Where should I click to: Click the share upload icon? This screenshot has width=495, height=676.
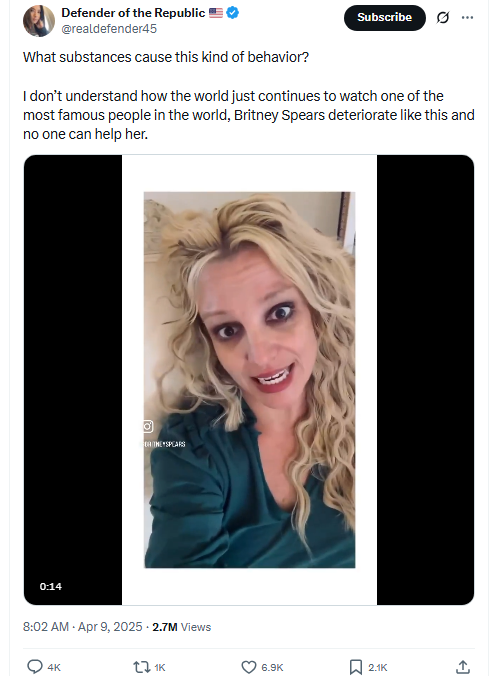tap(463, 667)
